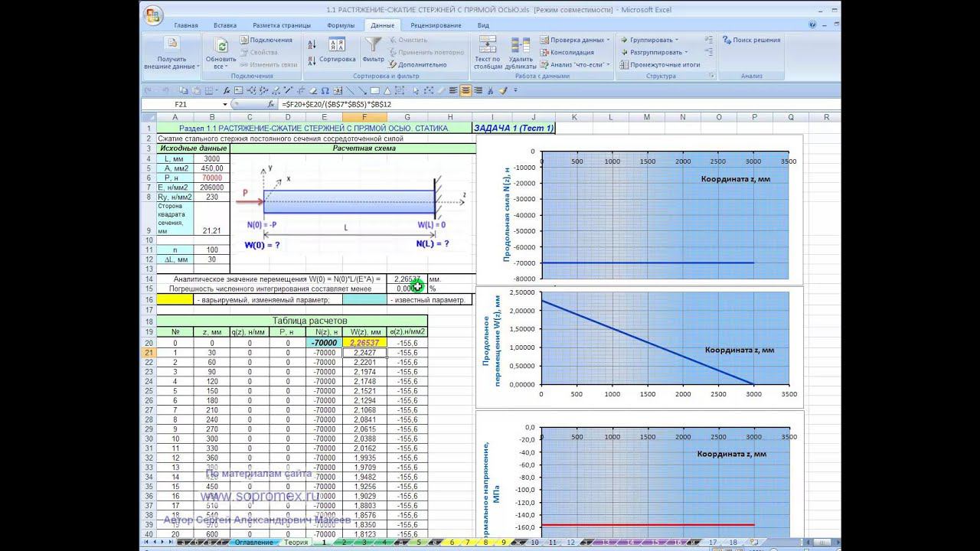Click the scissors cut icon
Screen dimensions: 980x551
(491, 90)
